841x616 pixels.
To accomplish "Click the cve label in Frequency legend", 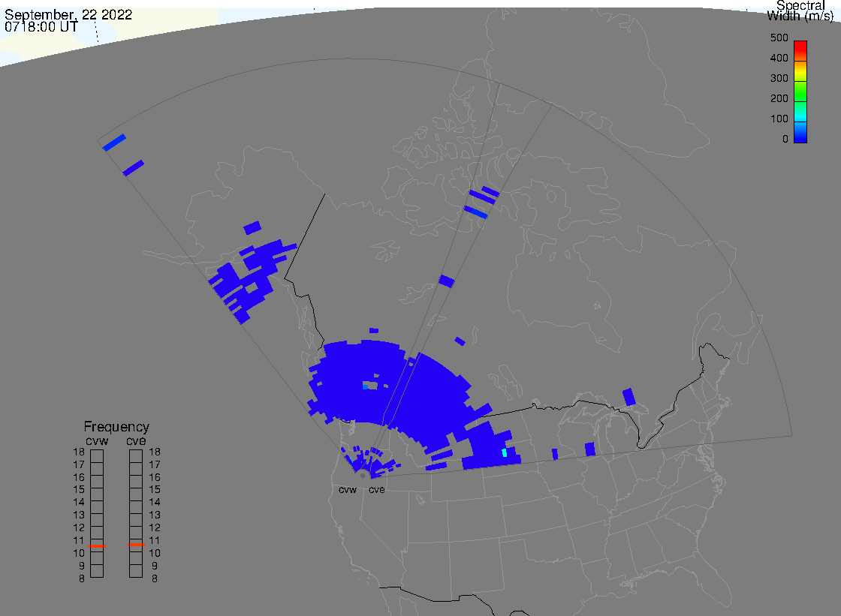I will [x=136, y=440].
